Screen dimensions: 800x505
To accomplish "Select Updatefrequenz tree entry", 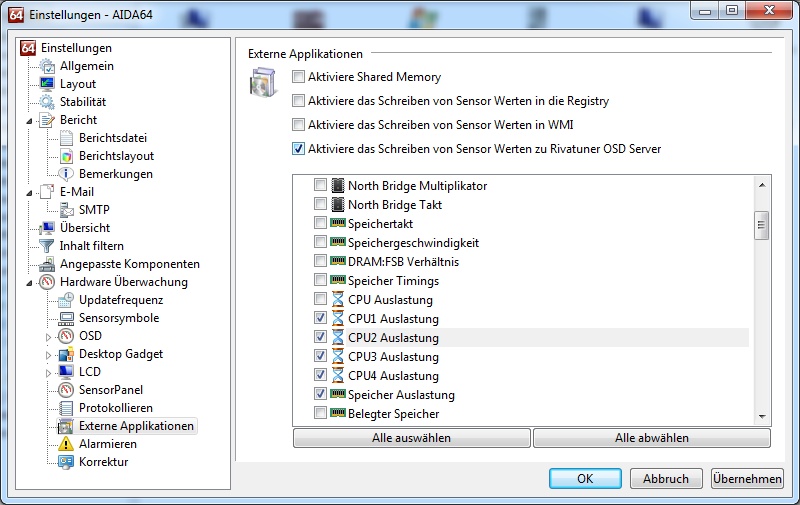I will tap(121, 300).
